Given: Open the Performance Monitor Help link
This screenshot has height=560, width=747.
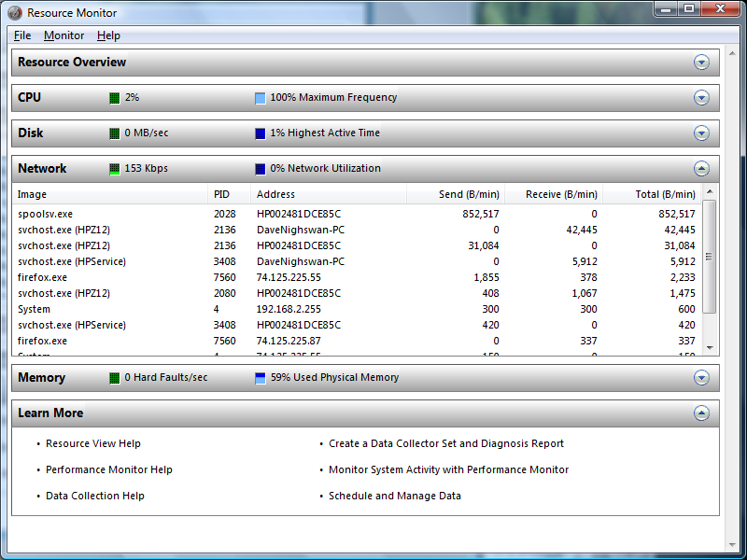Looking at the screenshot, I should [x=109, y=469].
